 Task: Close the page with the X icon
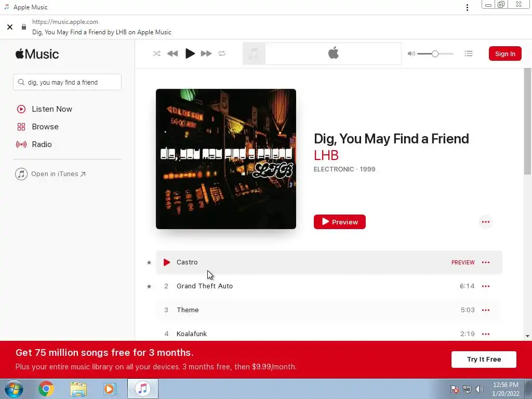[x=10, y=27]
